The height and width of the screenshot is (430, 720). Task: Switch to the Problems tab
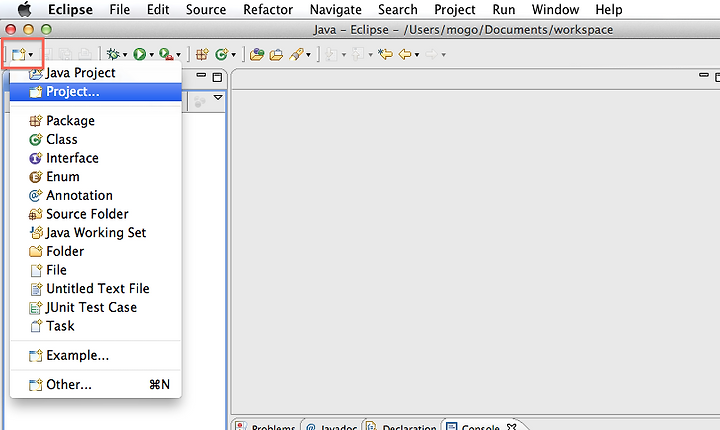point(266,426)
